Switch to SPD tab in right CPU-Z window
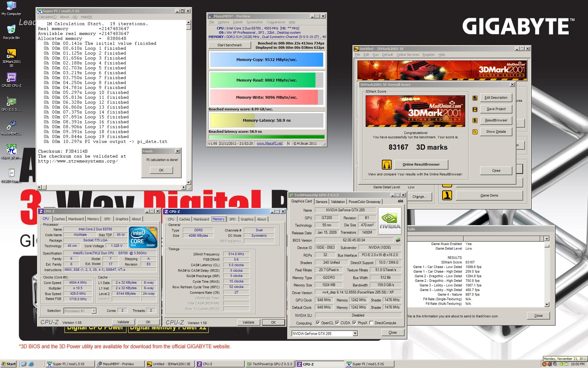Screen dimensions: 588x368 (x=232, y=219)
